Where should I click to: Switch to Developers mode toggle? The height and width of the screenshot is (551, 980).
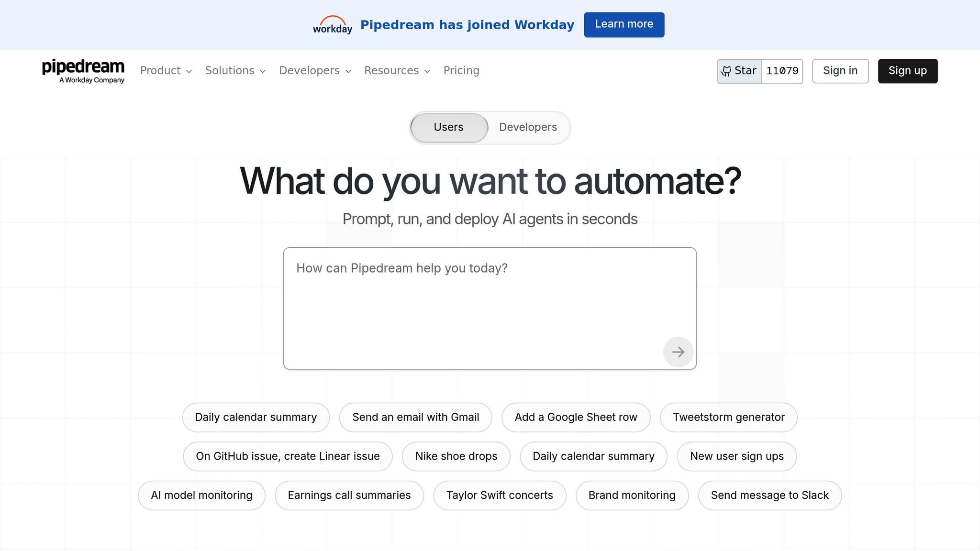tap(528, 127)
